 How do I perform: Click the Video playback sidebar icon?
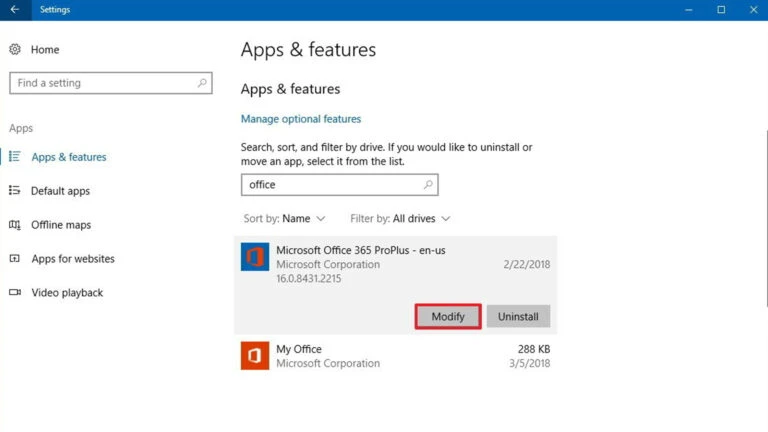click(15, 293)
